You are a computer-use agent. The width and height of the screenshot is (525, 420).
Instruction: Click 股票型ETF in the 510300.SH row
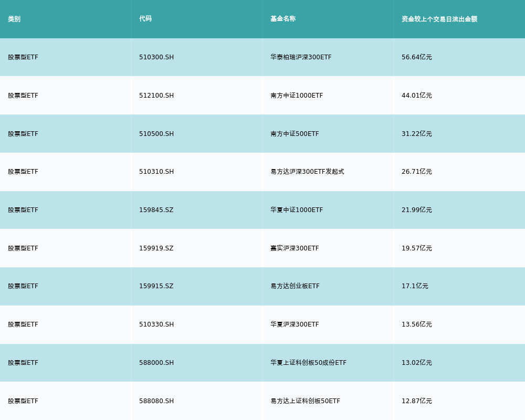[23, 57]
